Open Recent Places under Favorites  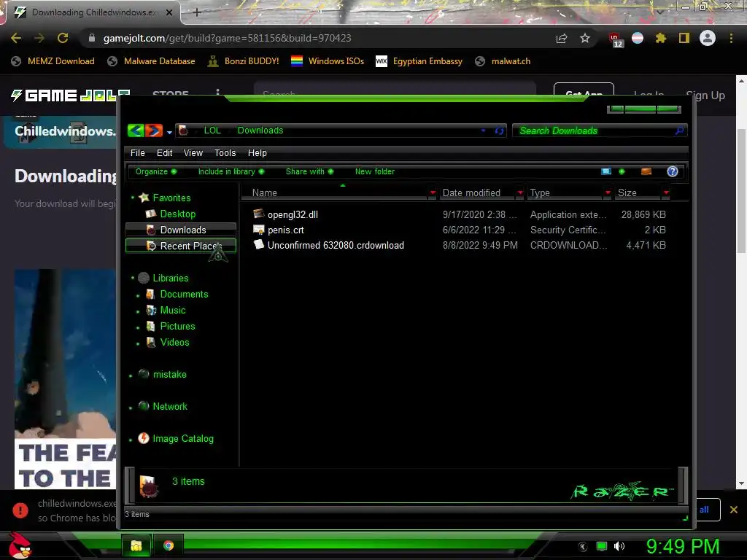181,246
